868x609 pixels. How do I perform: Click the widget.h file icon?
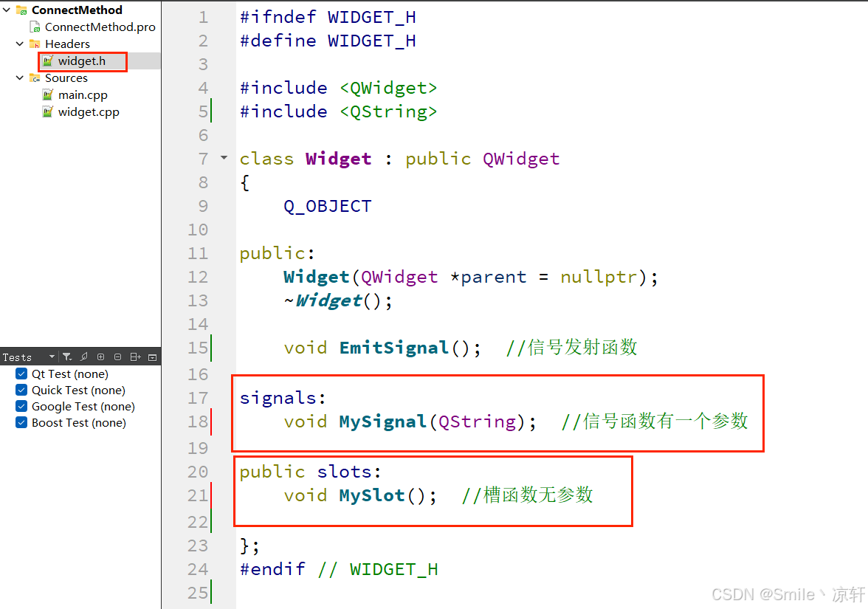coord(48,61)
